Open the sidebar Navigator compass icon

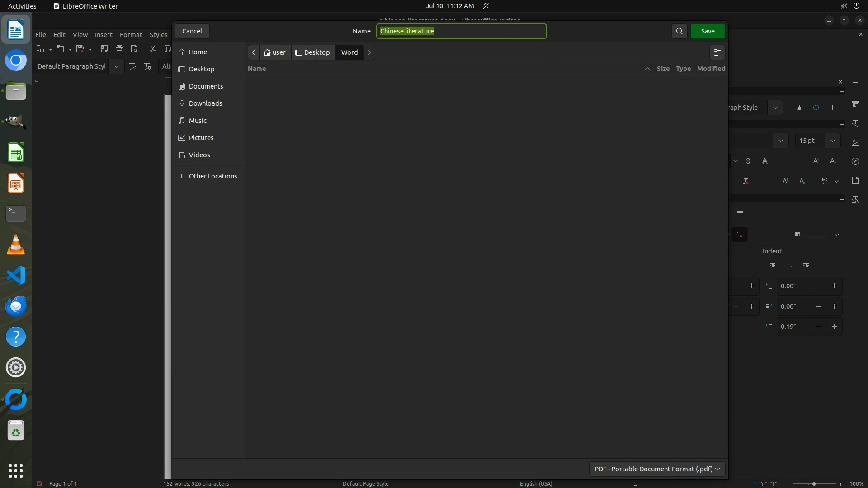click(855, 161)
